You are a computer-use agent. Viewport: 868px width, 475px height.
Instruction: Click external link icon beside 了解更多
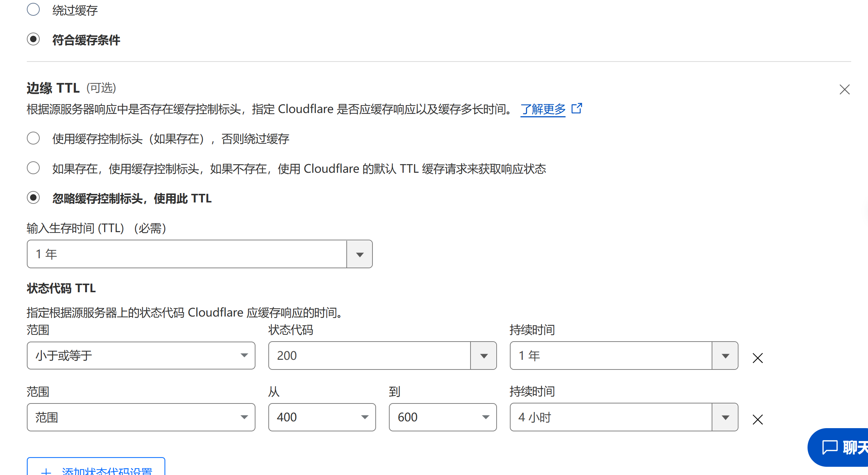(577, 108)
